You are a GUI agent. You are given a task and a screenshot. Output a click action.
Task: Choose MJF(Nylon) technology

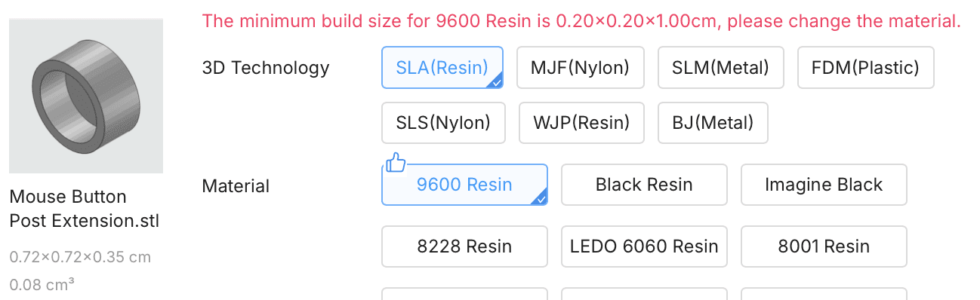tap(580, 68)
